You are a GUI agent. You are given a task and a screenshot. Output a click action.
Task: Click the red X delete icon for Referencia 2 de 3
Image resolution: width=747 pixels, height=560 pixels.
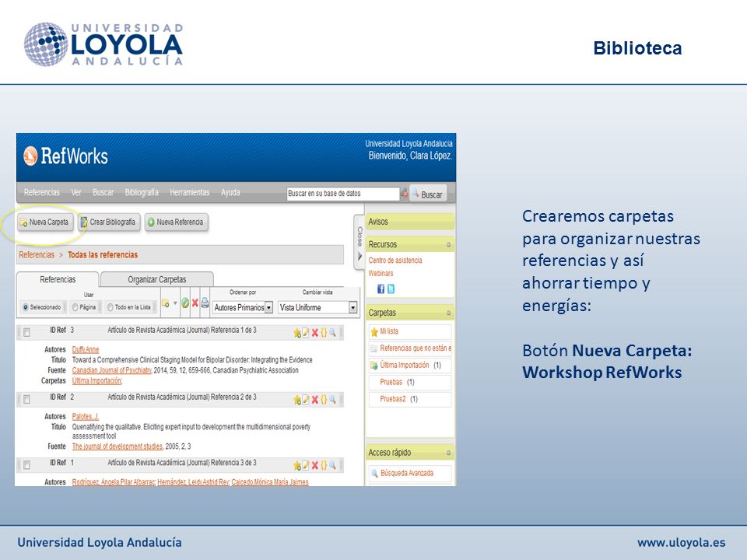point(315,400)
